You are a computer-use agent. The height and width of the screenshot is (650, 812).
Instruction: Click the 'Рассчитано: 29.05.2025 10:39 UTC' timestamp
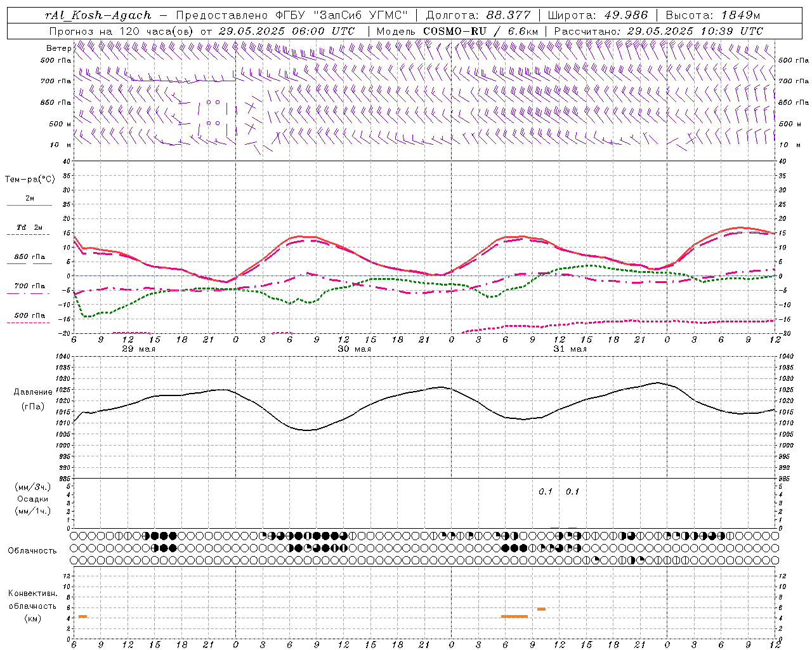tap(658, 31)
